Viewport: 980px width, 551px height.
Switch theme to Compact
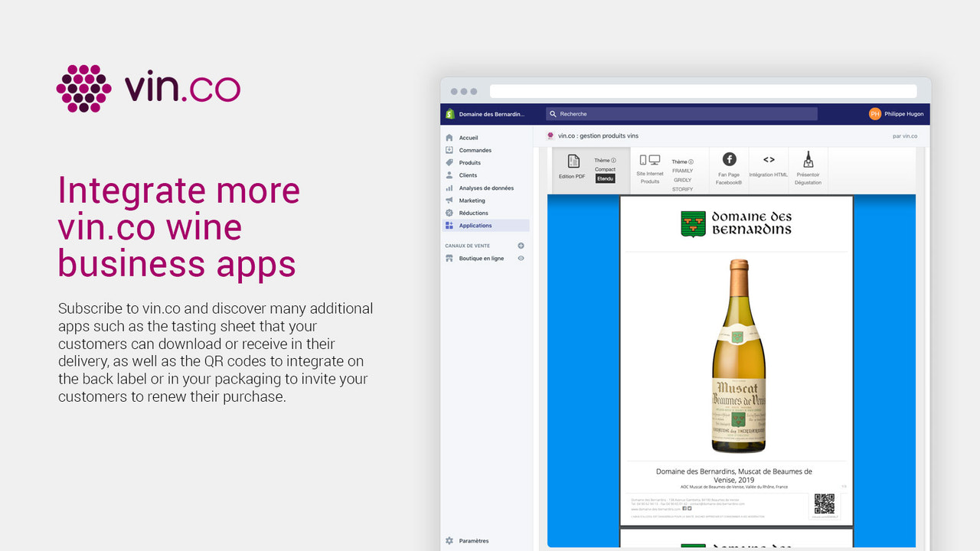(605, 168)
